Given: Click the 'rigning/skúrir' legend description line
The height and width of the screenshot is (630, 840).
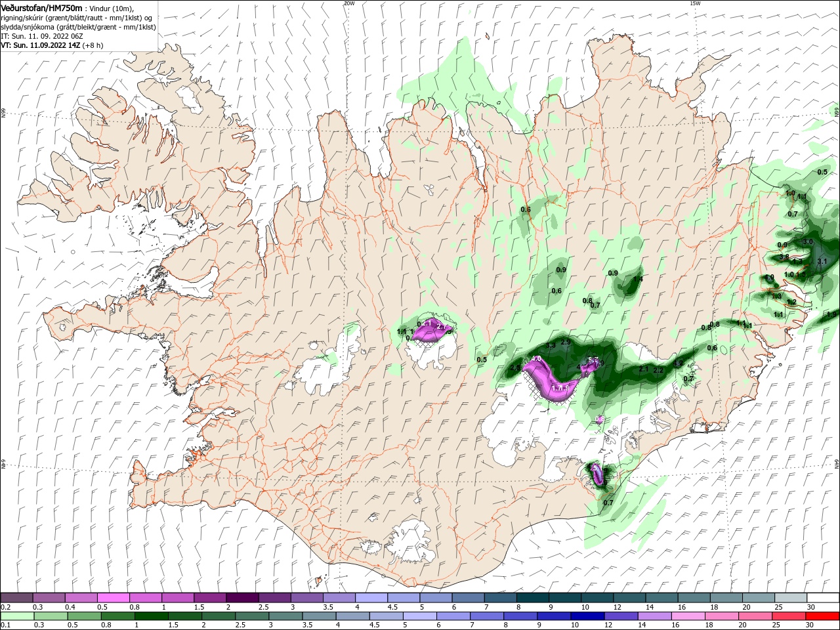Looking at the screenshot, I should (x=76, y=17).
